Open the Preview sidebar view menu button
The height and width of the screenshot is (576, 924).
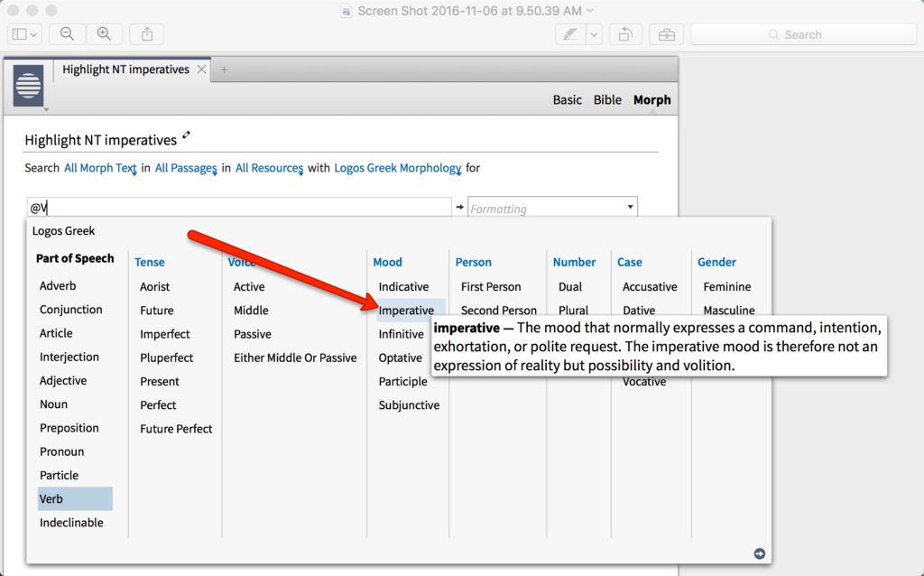24,34
